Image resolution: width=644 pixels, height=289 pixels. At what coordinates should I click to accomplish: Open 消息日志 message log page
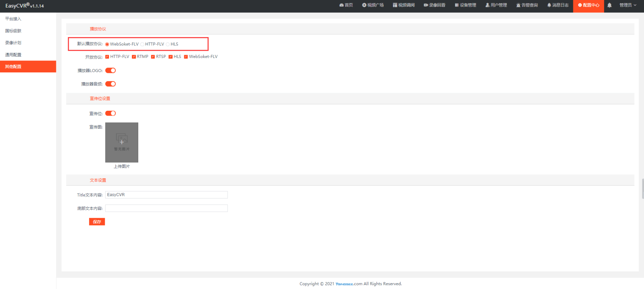coord(558,5)
